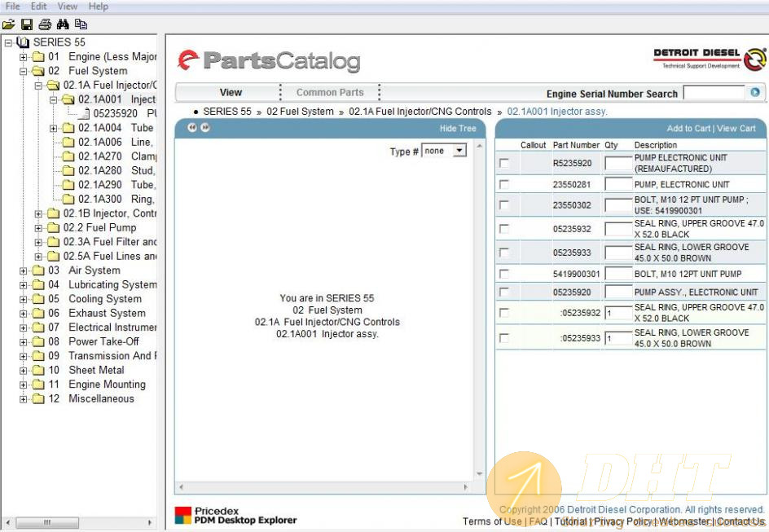Switch to the View tab
The image size is (769, 532).
(231, 92)
